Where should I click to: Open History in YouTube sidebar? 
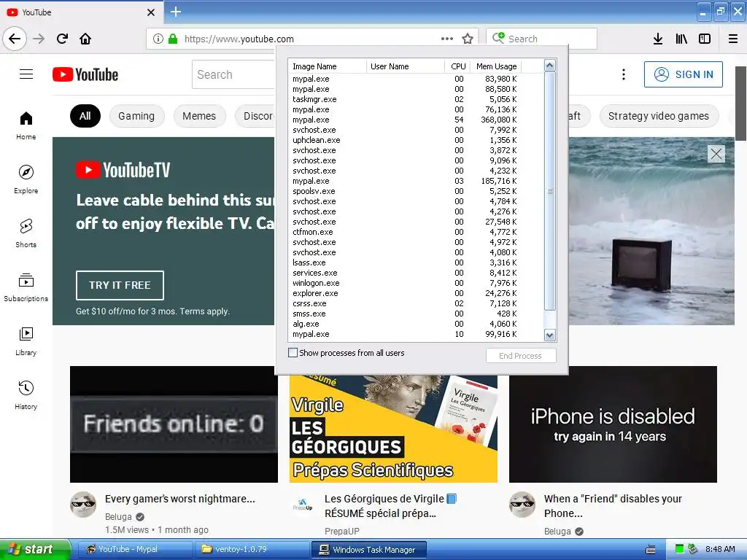coord(26,395)
